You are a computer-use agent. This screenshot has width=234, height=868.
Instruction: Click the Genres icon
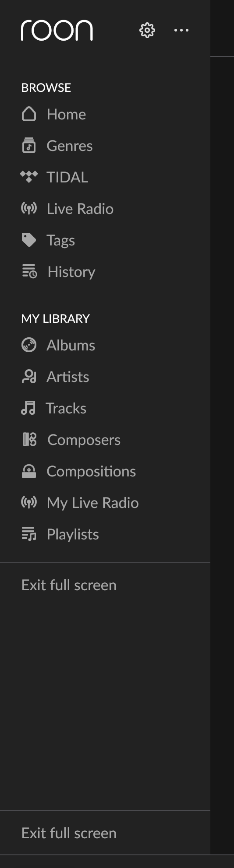(x=29, y=146)
